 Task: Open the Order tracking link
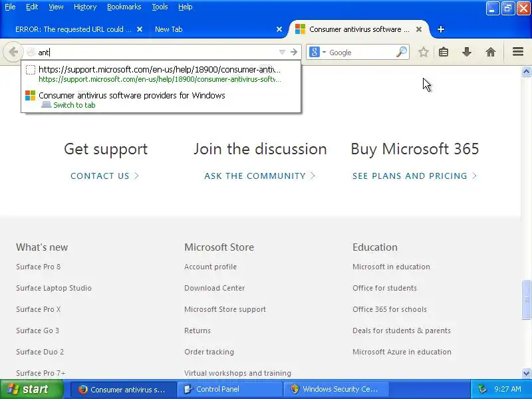(x=209, y=352)
